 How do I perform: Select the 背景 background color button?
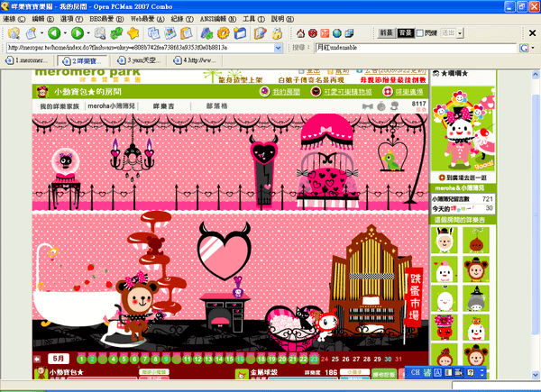click(x=405, y=33)
